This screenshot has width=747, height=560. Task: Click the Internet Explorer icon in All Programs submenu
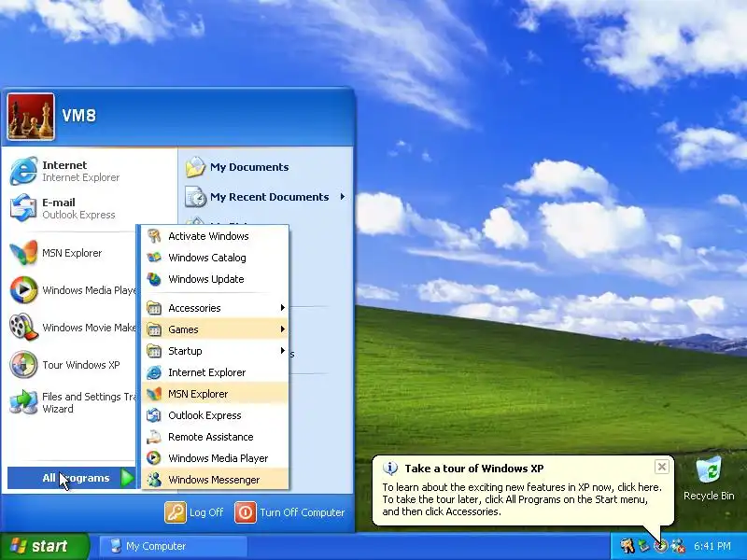tap(154, 372)
